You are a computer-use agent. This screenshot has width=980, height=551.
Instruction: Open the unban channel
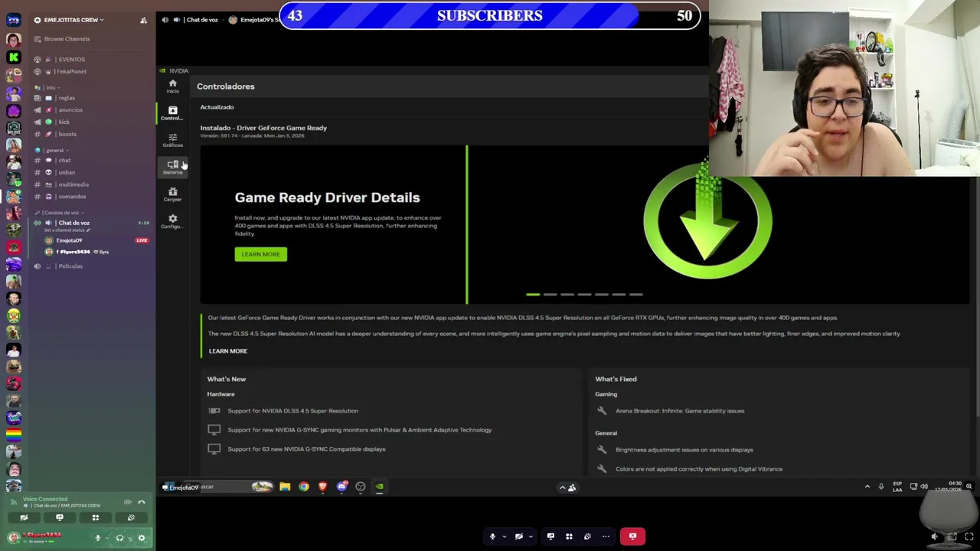67,173
